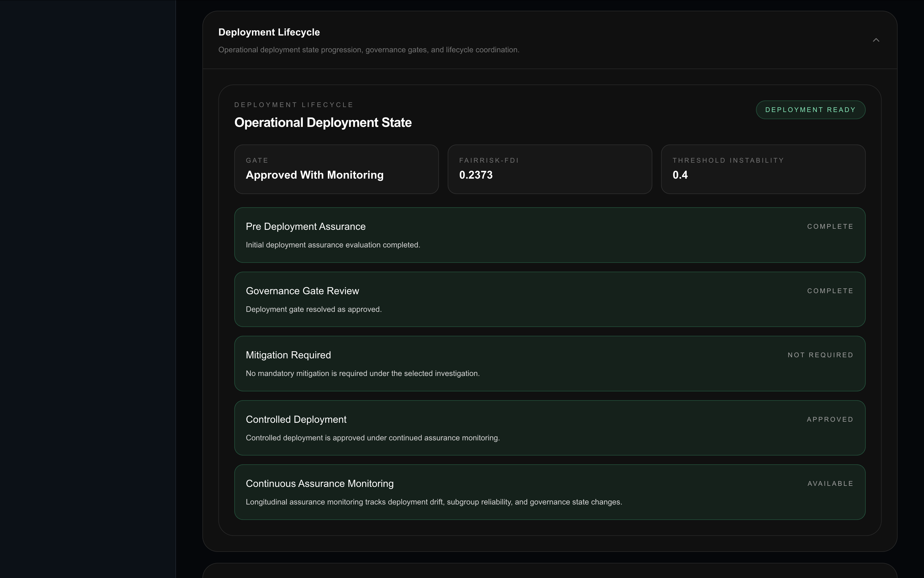Click the Approved status of Controlled Deployment
Screen dimensions: 924x578
pyautogui.click(x=830, y=419)
